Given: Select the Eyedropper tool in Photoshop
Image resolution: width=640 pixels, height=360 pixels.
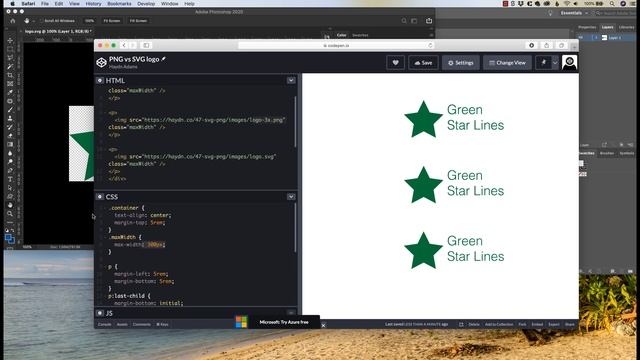Looking at the screenshot, I should point(10,92).
